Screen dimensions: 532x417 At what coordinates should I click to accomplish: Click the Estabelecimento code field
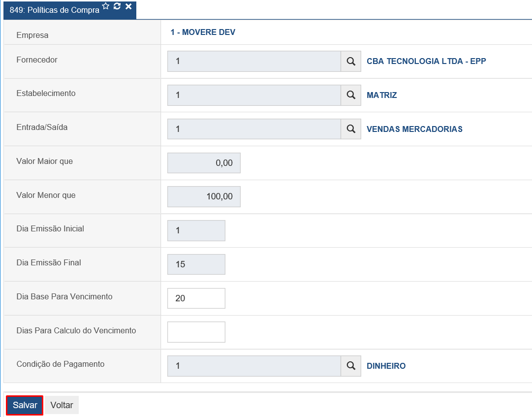(x=254, y=95)
